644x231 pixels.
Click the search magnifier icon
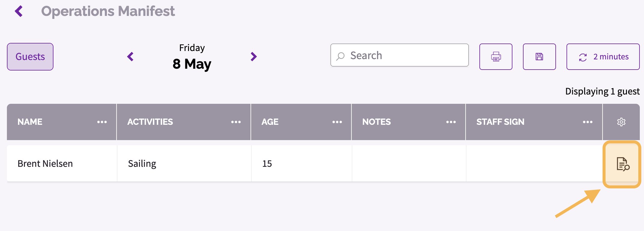click(340, 56)
